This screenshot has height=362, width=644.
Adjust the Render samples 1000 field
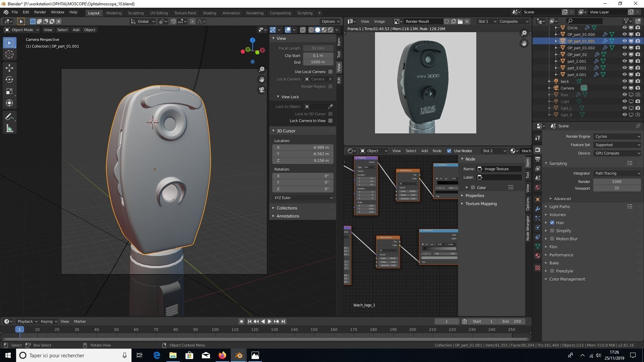tap(617, 182)
